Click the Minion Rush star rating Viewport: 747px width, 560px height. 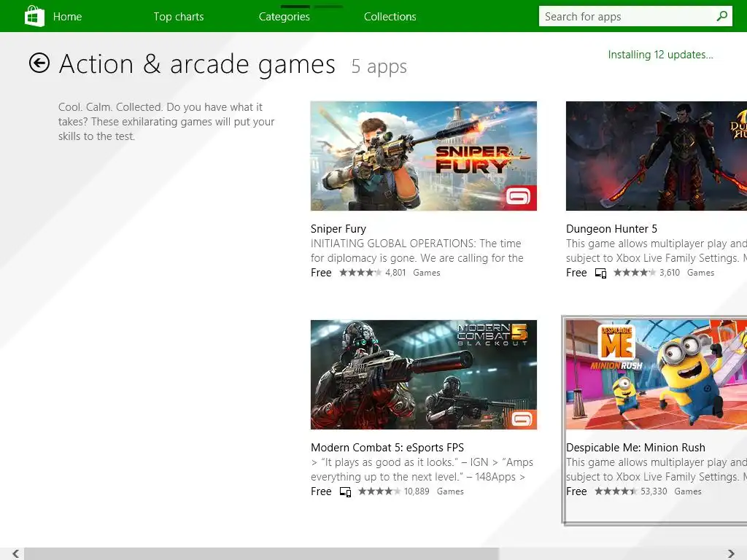616,491
